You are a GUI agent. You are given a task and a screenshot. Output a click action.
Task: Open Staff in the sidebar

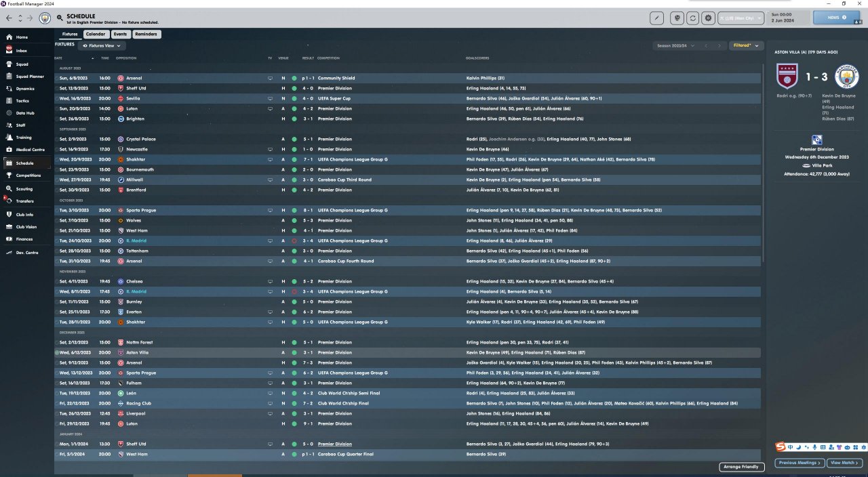coord(26,125)
